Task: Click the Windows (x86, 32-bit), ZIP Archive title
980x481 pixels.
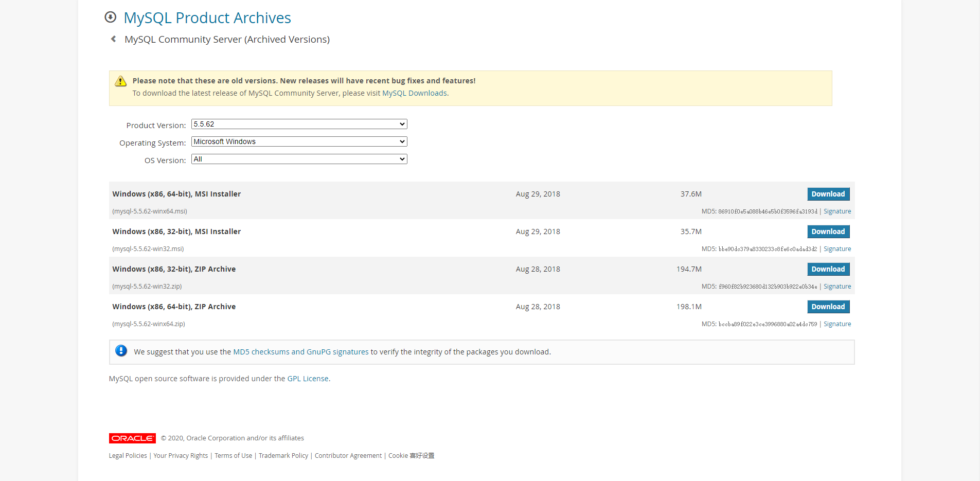Action: pyautogui.click(x=174, y=269)
